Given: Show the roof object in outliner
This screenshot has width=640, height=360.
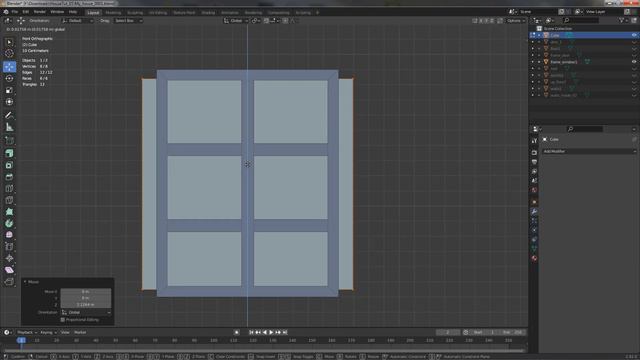Looking at the screenshot, I should 634,69.
